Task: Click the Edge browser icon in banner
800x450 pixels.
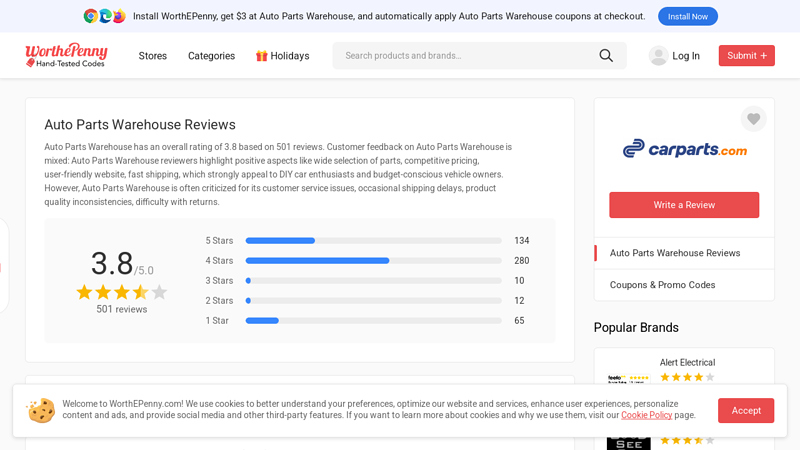Action: [105, 16]
